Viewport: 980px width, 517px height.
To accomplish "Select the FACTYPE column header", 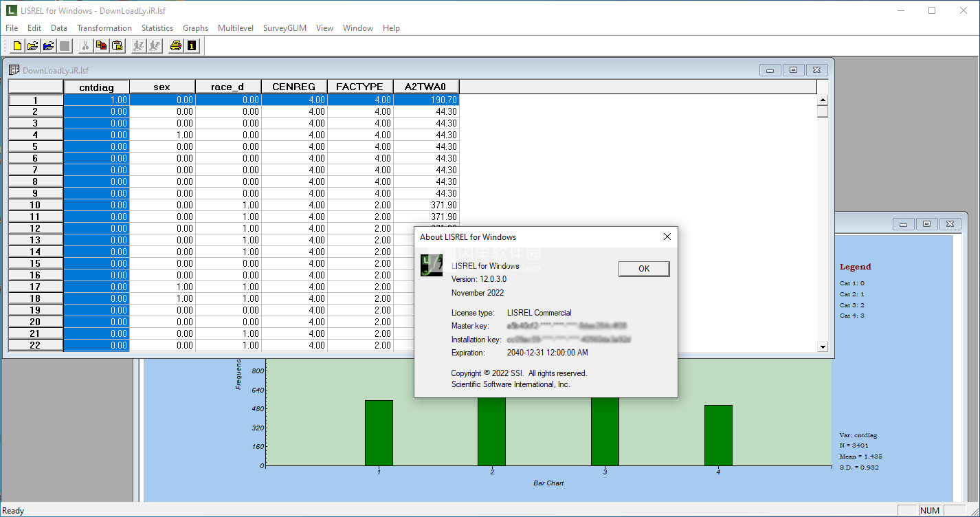I will coord(360,87).
